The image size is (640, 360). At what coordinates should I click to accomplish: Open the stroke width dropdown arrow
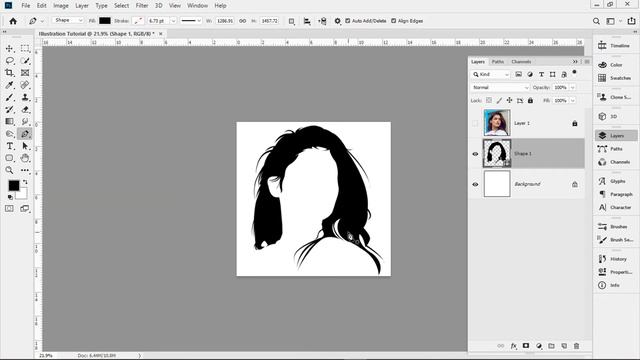click(173, 21)
